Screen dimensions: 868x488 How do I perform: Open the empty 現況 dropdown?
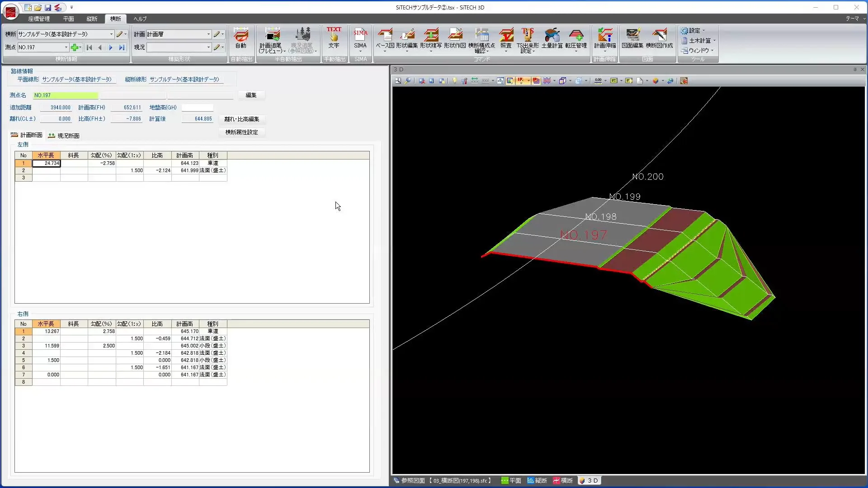(x=208, y=47)
